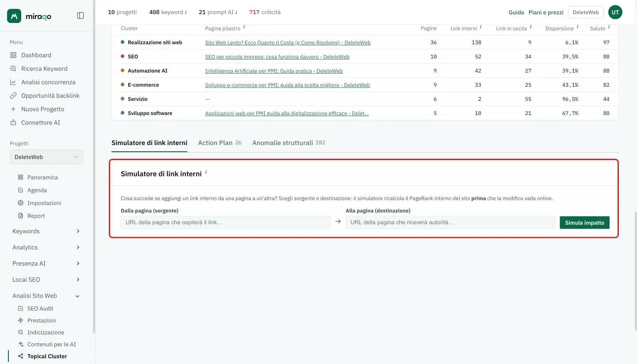
Task: Click the Contenuti per le AI sparkle icon
Action: [20, 344]
